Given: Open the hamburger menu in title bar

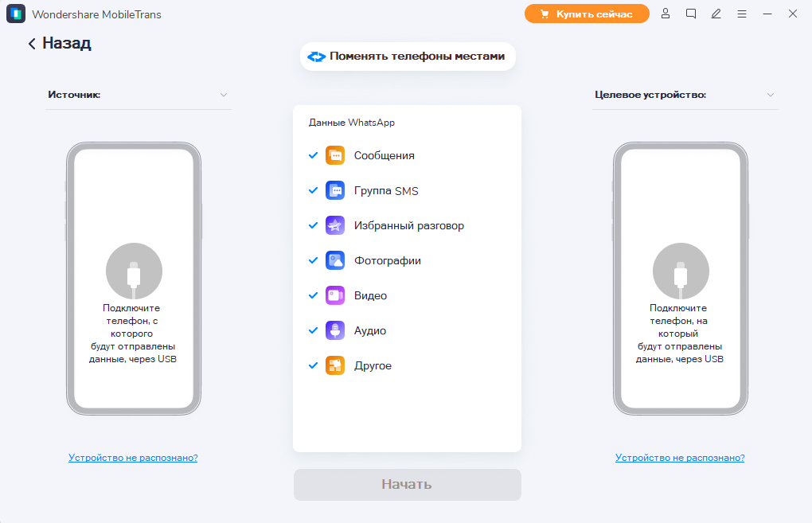Looking at the screenshot, I should coord(742,14).
